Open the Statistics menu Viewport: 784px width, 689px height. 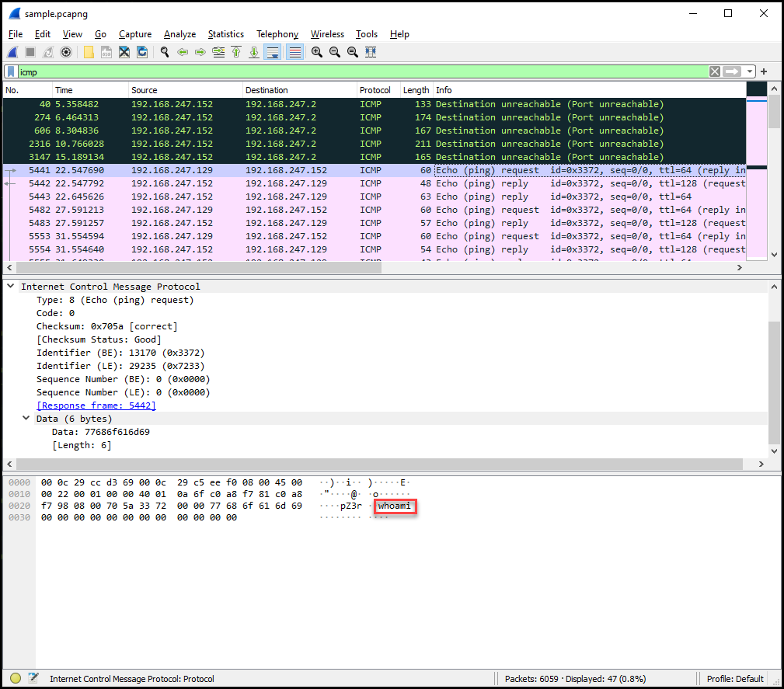(x=225, y=34)
